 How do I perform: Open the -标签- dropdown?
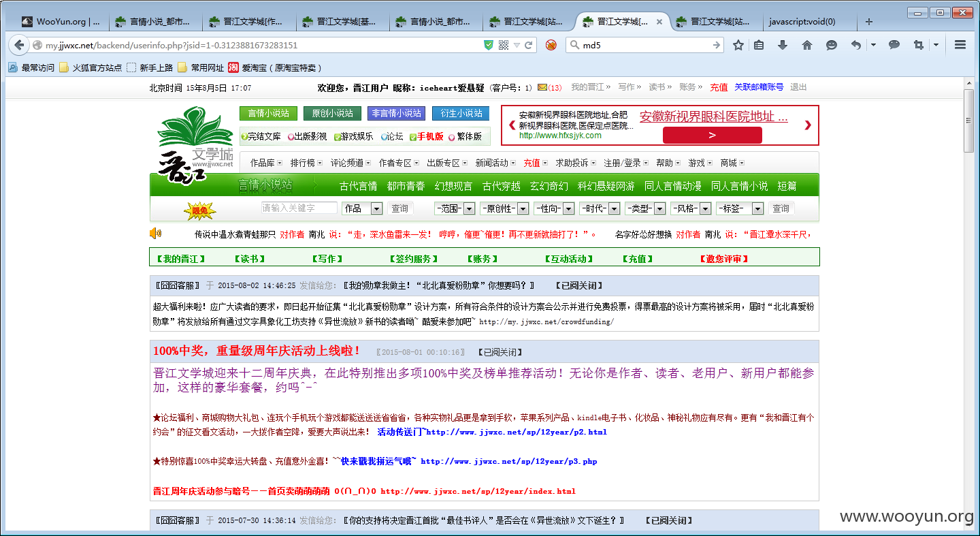[x=740, y=208]
